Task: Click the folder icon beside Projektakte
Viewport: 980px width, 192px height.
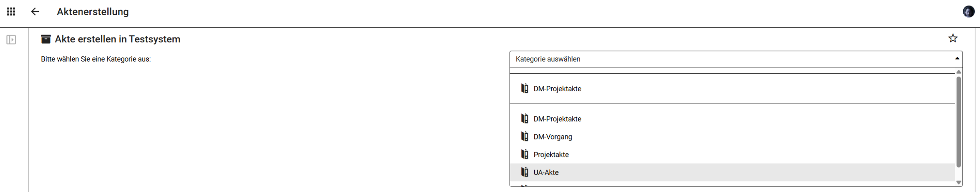Action: pos(525,154)
